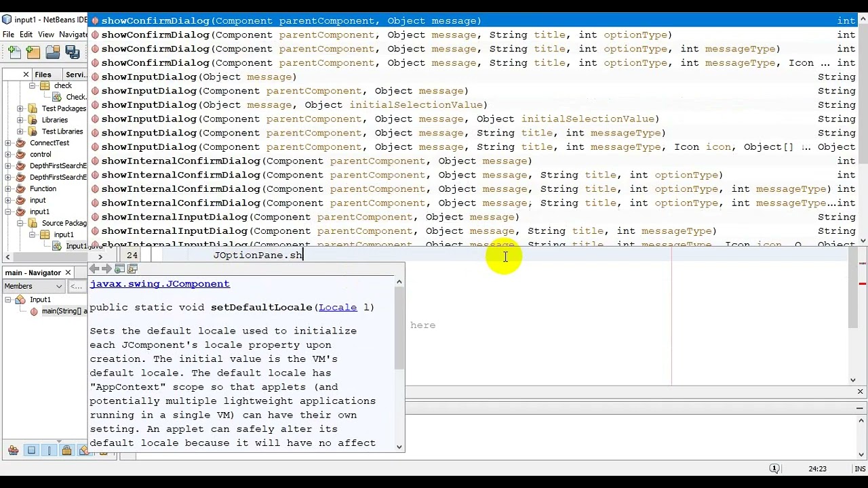
Task: Click the 24:23 cursor position indicator
Action: 817,468
